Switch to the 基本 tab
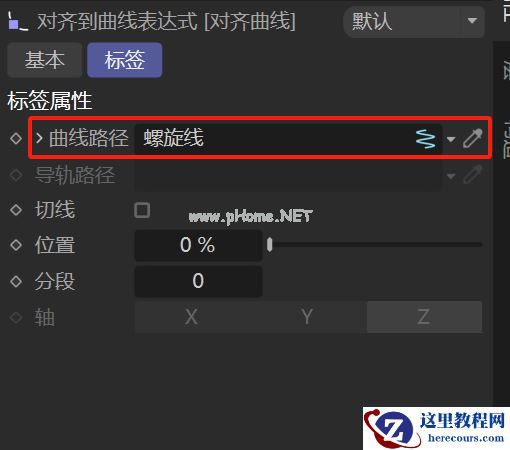The width and height of the screenshot is (510, 450). [x=45, y=60]
